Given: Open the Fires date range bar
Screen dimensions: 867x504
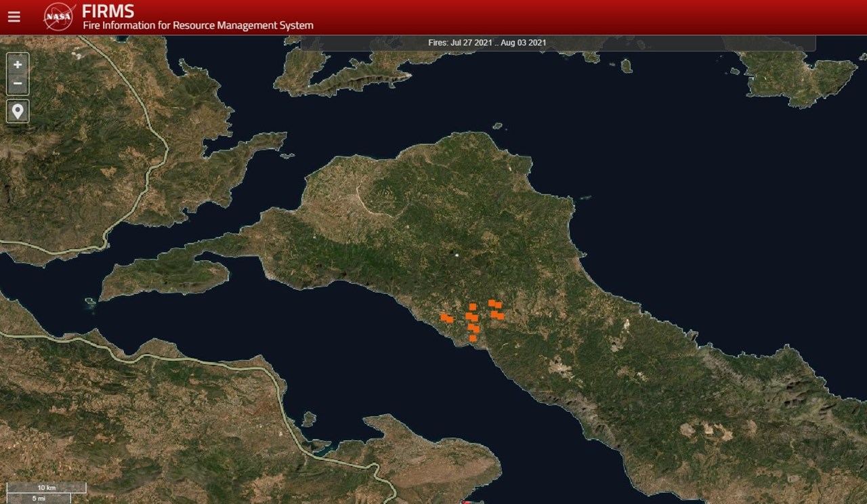Looking at the screenshot, I should tap(488, 43).
